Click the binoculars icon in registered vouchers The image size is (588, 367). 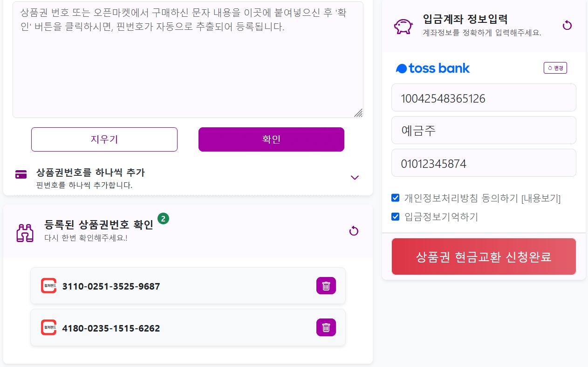pos(25,233)
